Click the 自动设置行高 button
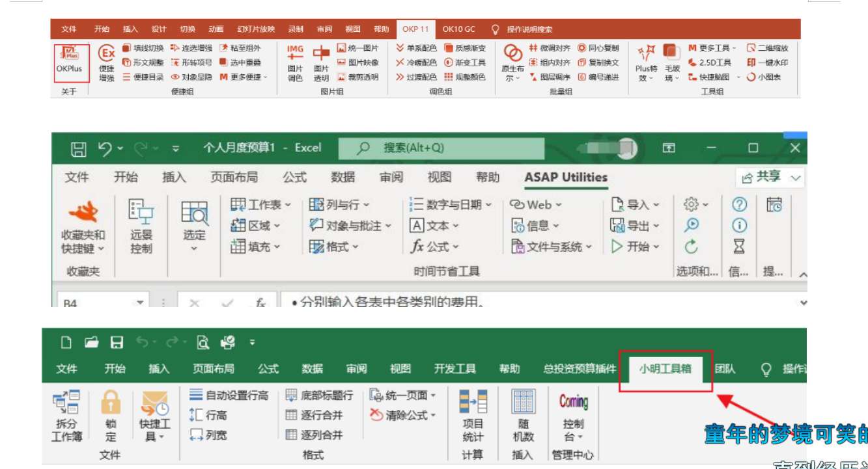The image size is (868, 469). [229, 395]
